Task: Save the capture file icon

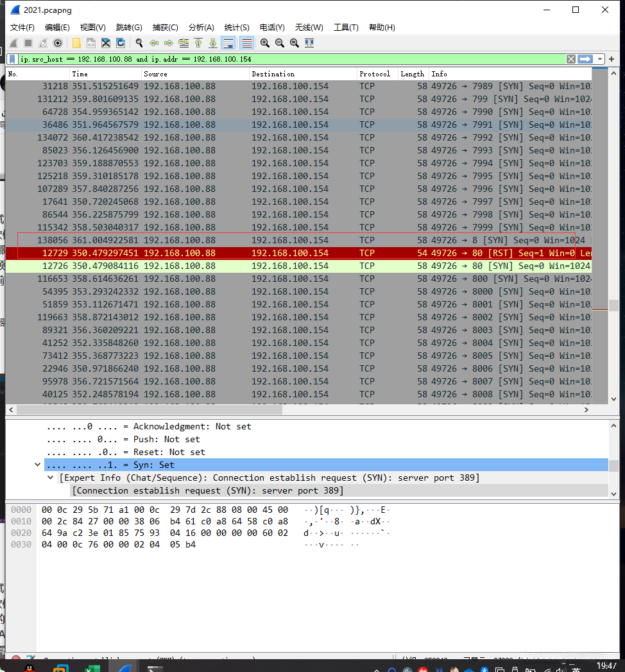Action: pos(91,43)
